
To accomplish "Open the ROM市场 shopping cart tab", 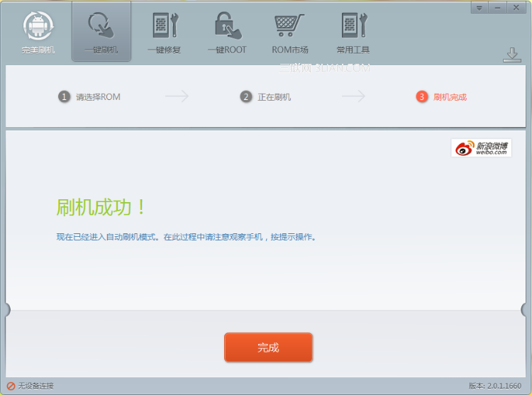I will pos(289,33).
